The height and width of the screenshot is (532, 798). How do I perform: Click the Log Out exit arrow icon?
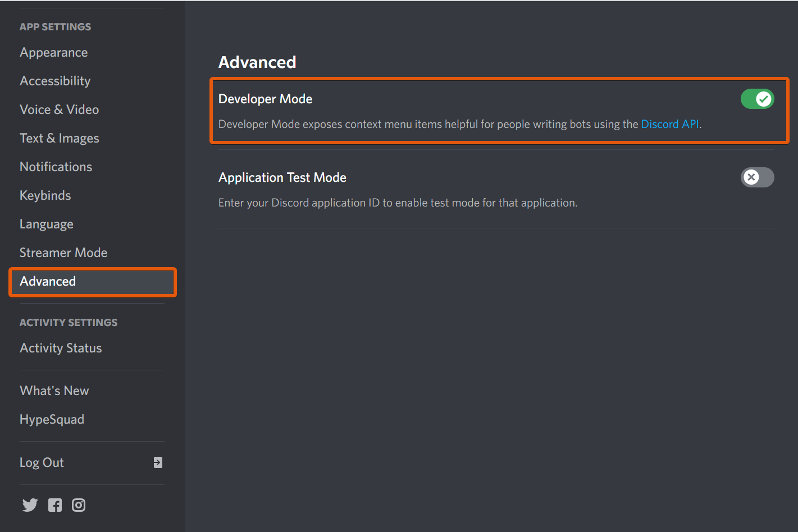(158, 462)
